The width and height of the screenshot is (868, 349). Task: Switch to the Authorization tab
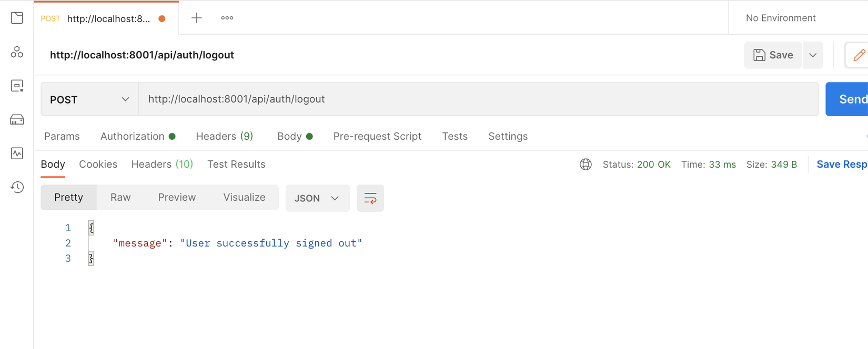click(133, 136)
